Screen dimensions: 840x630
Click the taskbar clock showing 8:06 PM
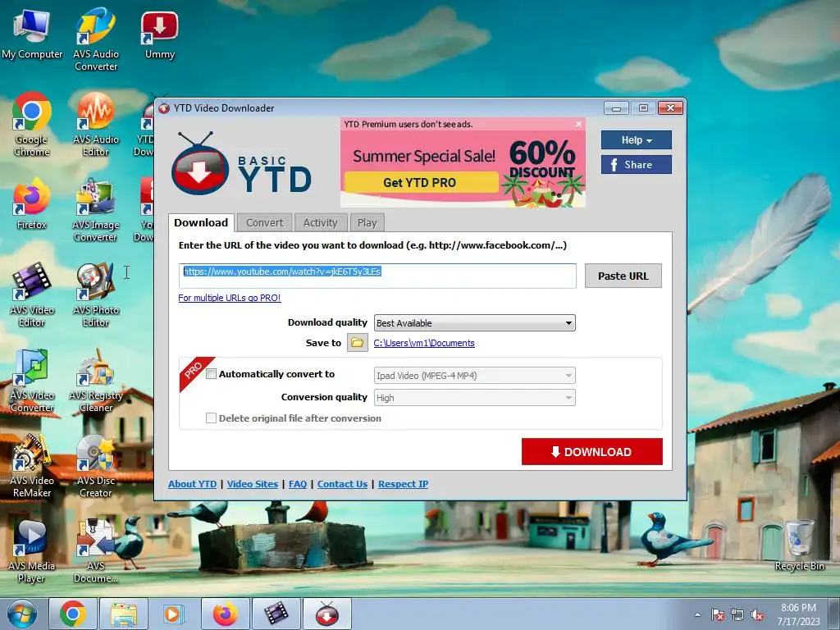pyautogui.click(x=798, y=614)
